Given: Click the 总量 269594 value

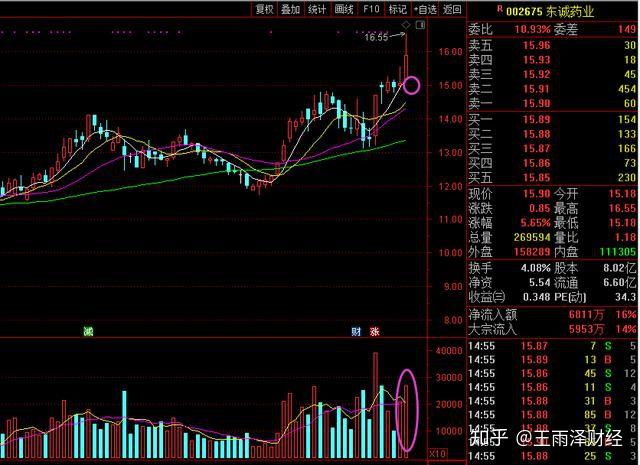Looking at the screenshot, I should pyautogui.click(x=532, y=238).
